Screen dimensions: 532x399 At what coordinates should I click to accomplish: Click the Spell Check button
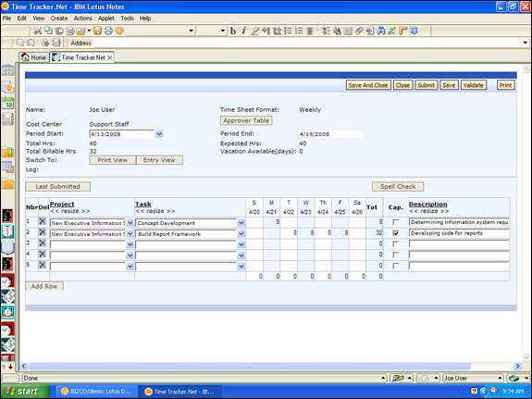398,186
